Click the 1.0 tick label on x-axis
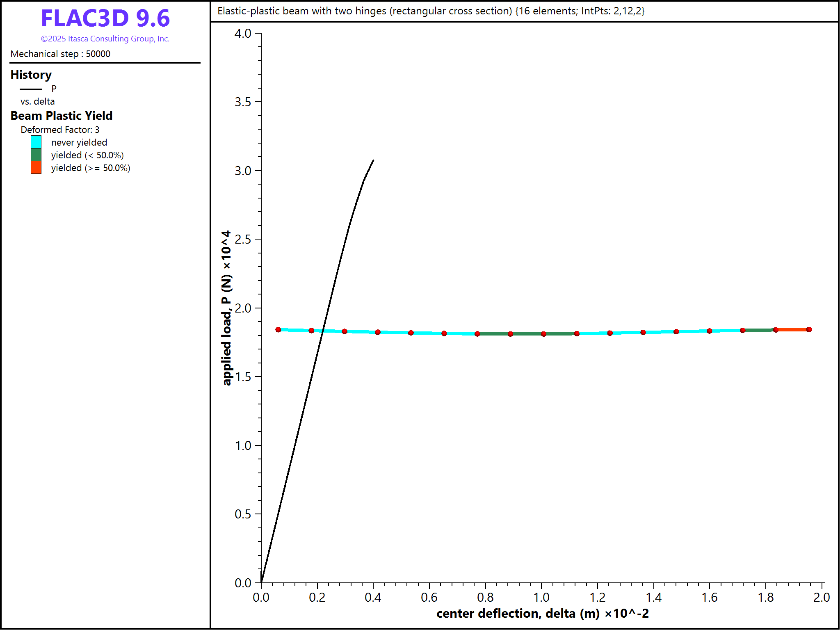840x630 pixels. (x=541, y=598)
